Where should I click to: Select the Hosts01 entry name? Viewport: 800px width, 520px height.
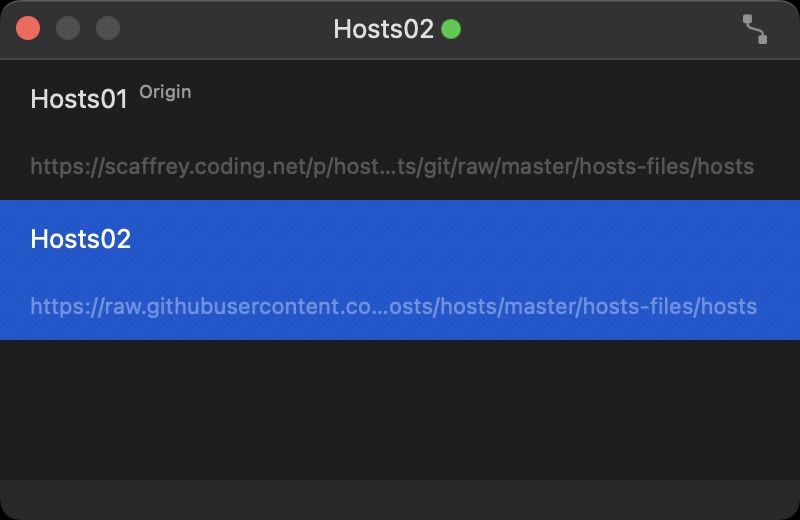pyautogui.click(x=79, y=99)
